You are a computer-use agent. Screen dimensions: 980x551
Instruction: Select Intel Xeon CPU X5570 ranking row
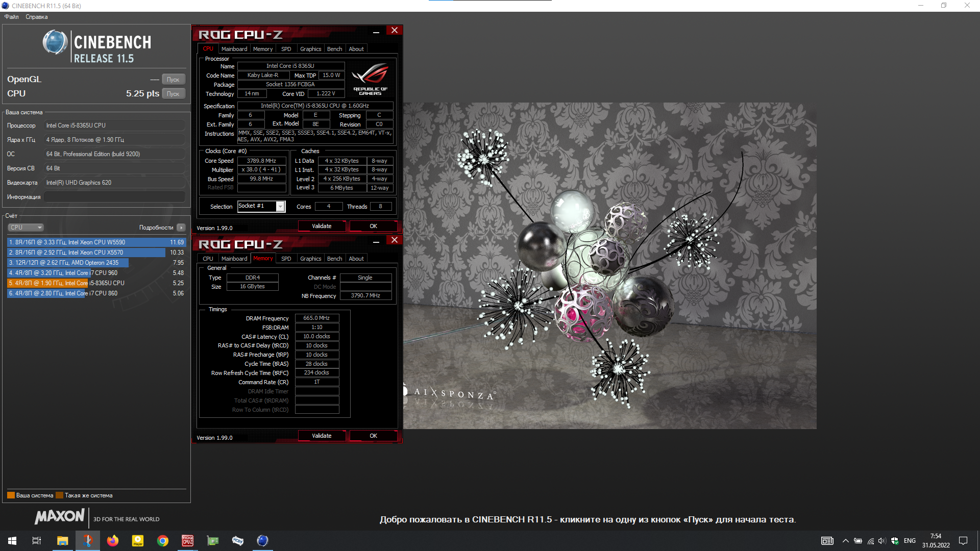tap(96, 253)
